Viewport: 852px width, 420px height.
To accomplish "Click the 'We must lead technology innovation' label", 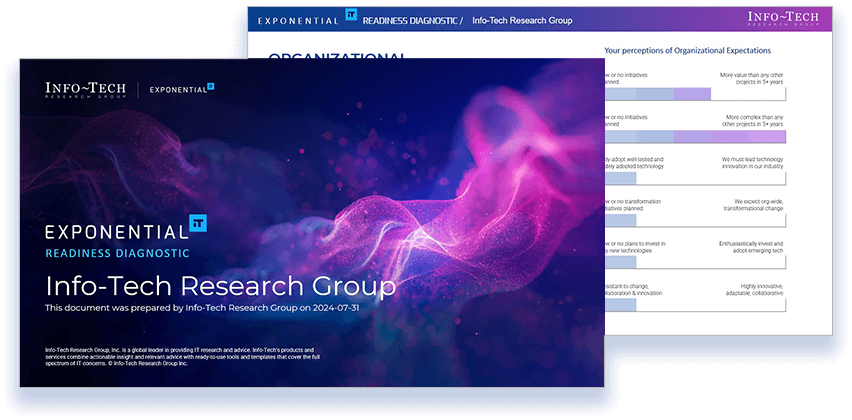I will pyautogui.click(x=752, y=163).
